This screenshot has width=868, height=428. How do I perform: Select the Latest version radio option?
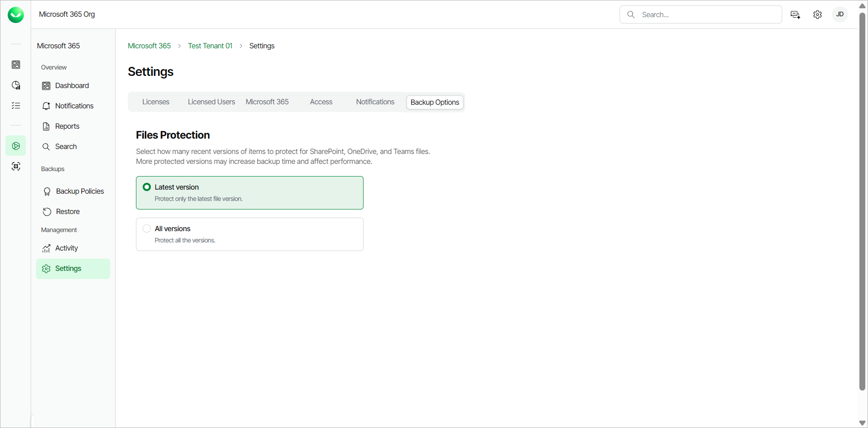point(147,187)
